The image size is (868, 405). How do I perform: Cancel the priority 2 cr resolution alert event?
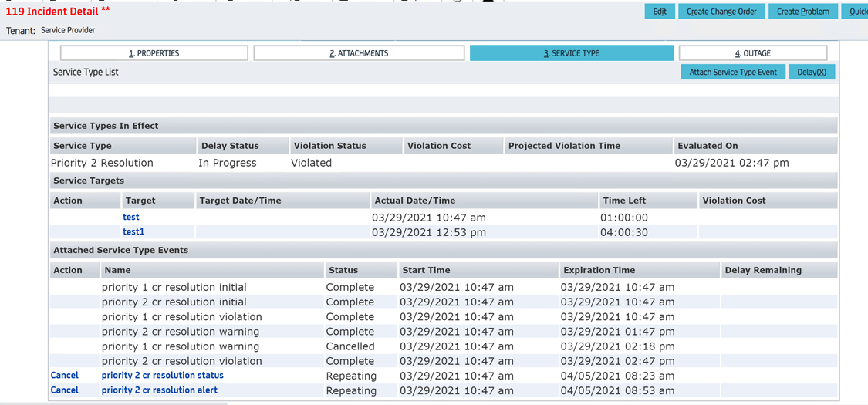[65, 390]
